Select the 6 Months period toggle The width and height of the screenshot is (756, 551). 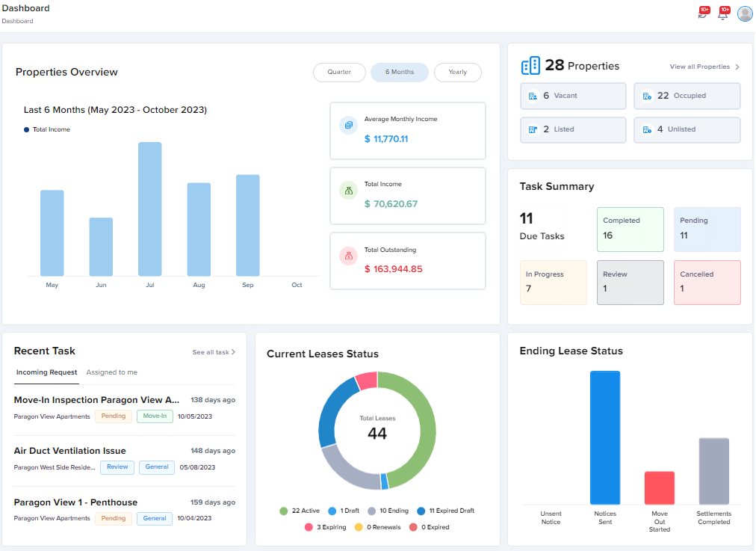pos(399,72)
